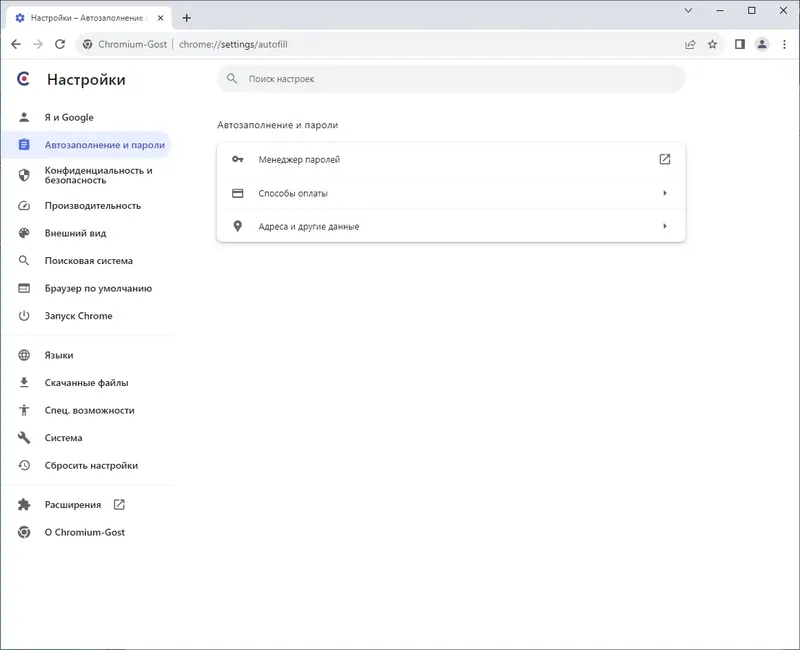800x650 pixels.
Task: Go to Внешний вид settings section
Action: (75, 233)
